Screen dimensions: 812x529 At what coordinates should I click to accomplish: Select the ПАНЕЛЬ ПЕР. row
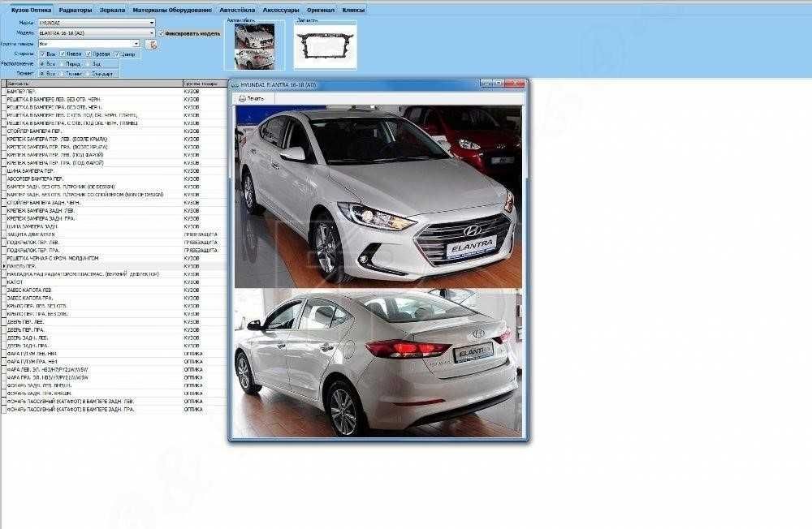[x=116, y=266]
